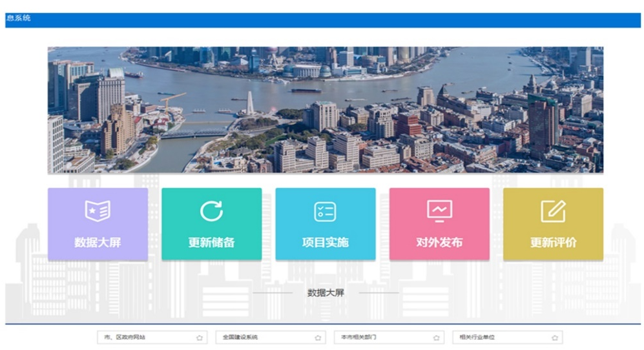Click the small icon in 市、区政府网站 box
This screenshot has height=350, width=644.
200,338
